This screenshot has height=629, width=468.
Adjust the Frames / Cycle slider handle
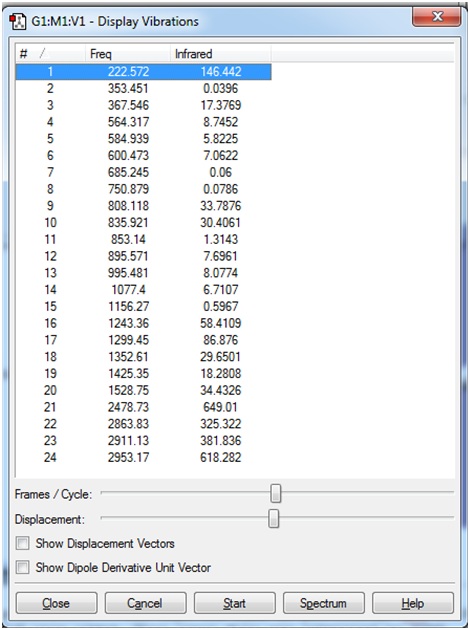276,493
